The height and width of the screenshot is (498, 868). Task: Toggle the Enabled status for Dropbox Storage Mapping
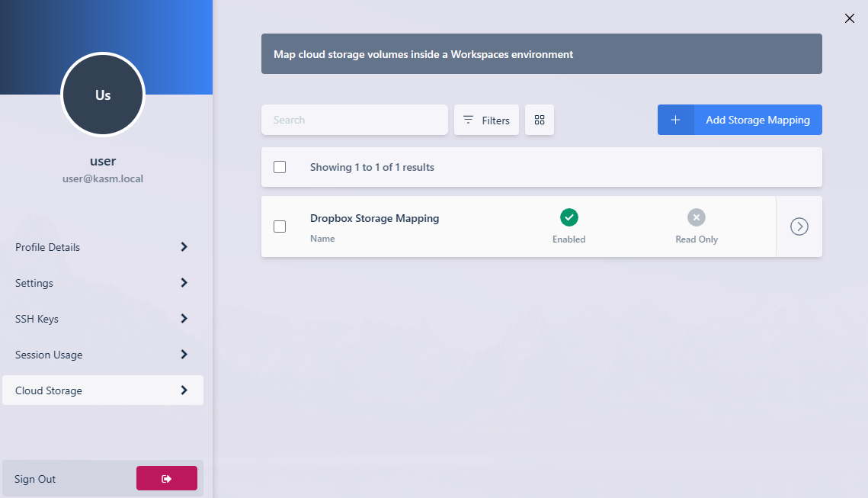pos(569,217)
